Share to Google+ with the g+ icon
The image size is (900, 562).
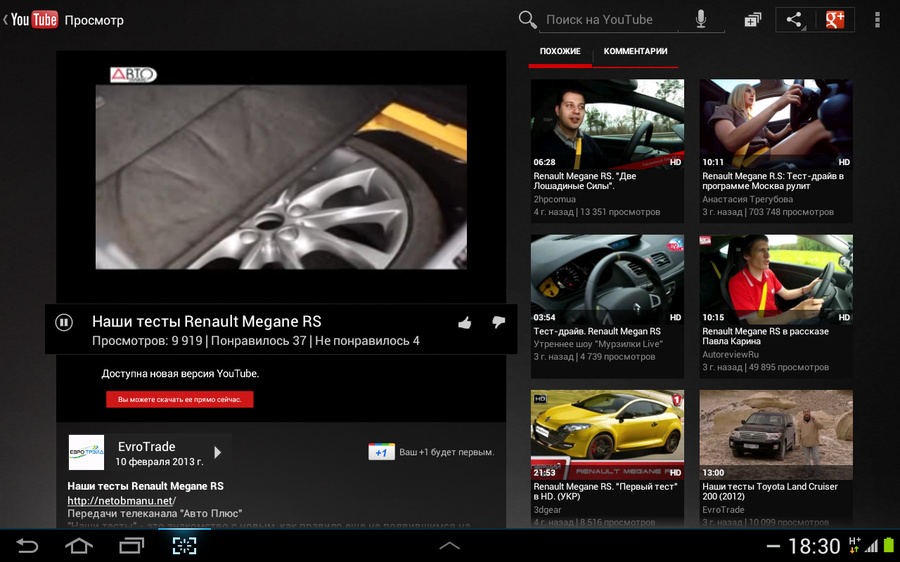pyautogui.click(x=835, y=20)
